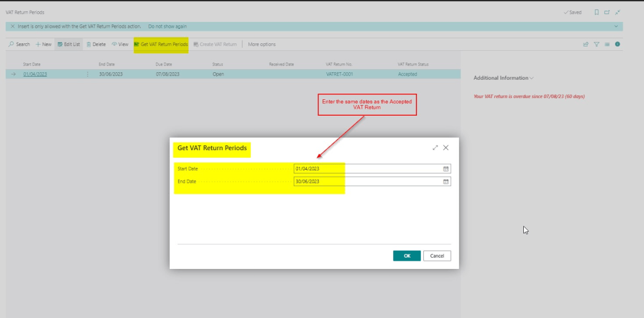Click the bookmark icon in page header

596,12
